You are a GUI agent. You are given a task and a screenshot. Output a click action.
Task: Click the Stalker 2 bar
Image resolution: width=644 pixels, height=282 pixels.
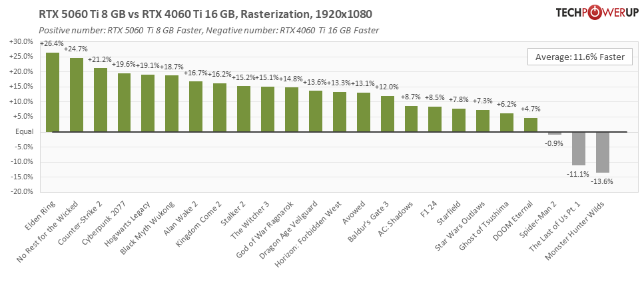(x=244, y=109)
